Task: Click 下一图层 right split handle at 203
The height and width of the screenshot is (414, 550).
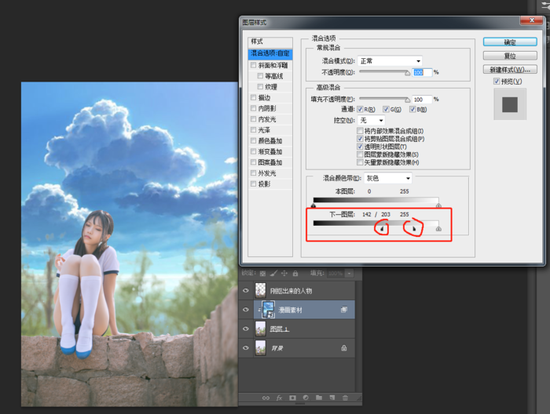Action: point(414,229)
